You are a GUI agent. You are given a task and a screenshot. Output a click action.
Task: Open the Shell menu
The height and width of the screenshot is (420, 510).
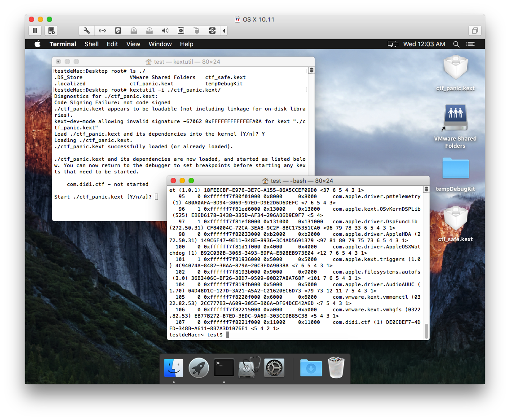tap(91, 44)
